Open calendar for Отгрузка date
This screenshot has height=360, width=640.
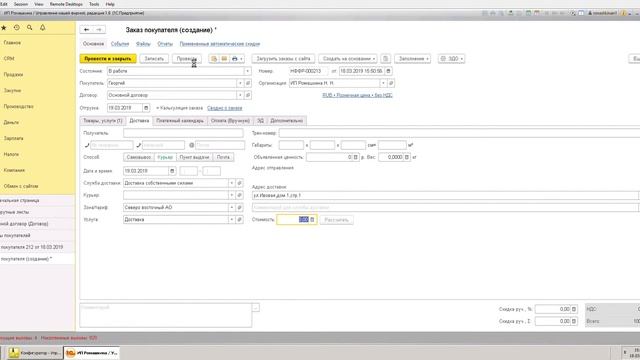pyautogui.click(x=146, y=108)
